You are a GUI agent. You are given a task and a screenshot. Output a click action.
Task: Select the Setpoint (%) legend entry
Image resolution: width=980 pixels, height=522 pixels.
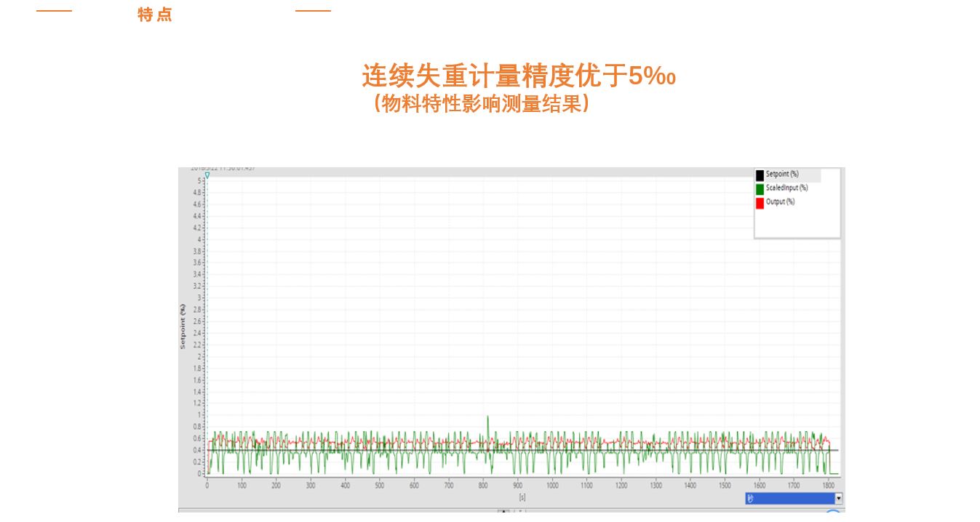pos(782,174)
